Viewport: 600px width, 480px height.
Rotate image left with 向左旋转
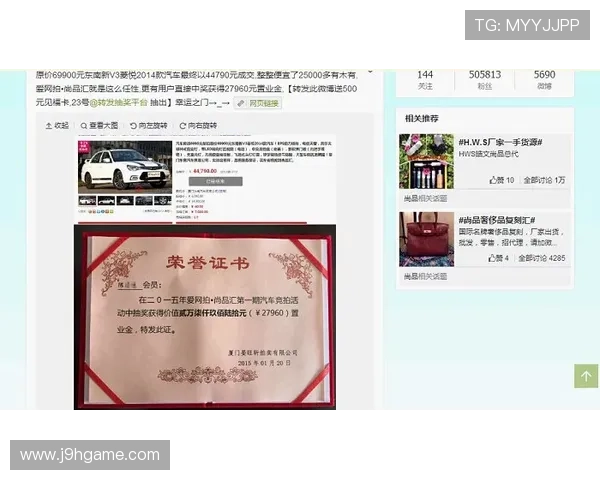pyautogui.click(x=148, y=126)
